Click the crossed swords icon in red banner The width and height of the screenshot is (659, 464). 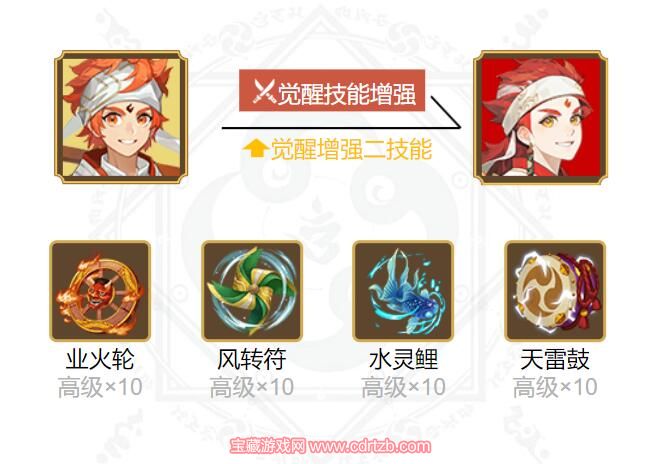click(x=264, y=92)
